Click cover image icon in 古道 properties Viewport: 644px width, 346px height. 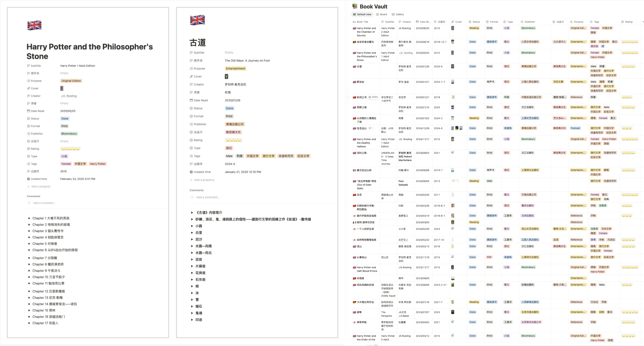click(x=226, y=76)
